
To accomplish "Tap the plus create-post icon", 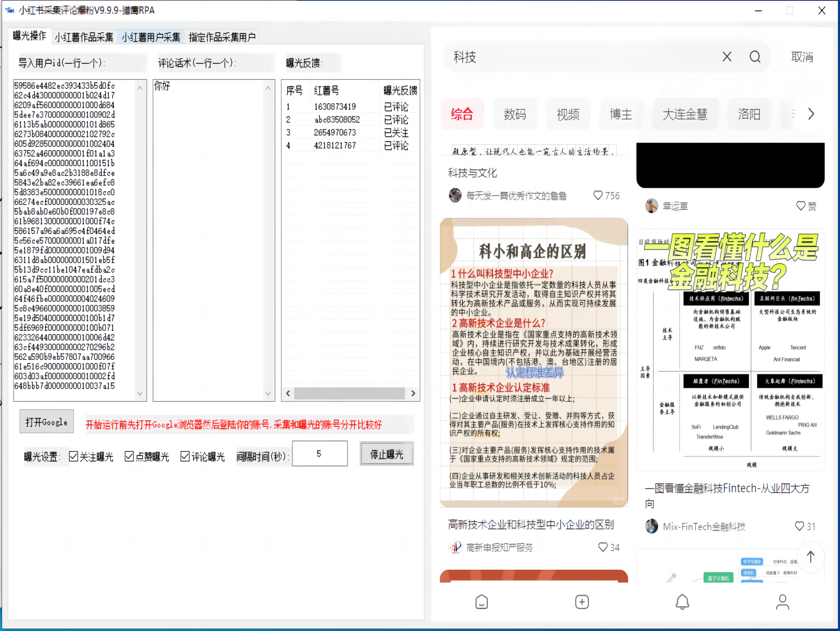I will (x=582, y=602).
